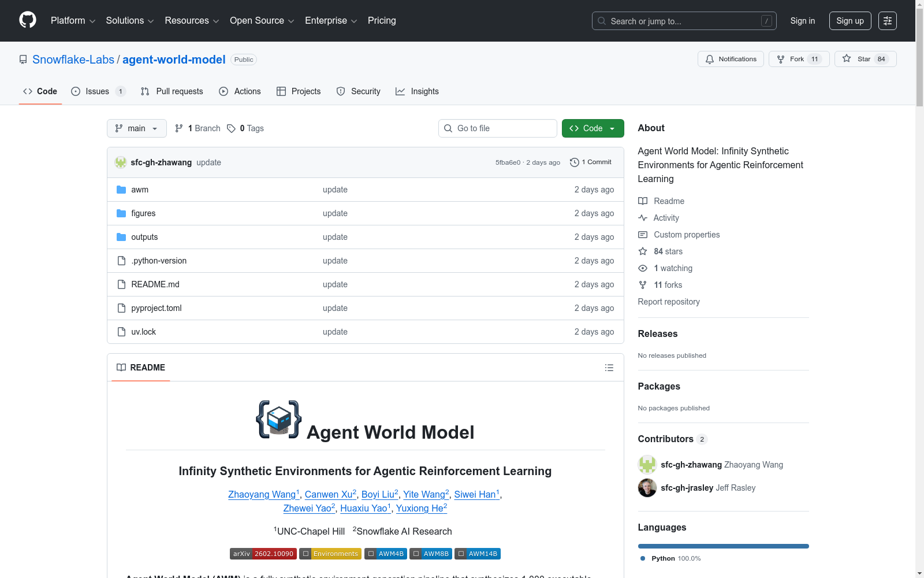
Task: Open sfc-gh-jrasley contributor avatar
Action: click(647, 488)
